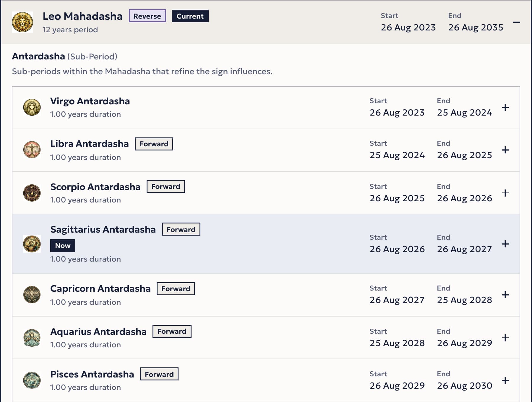Expand the Libra Antardasha row

point(505,150)
